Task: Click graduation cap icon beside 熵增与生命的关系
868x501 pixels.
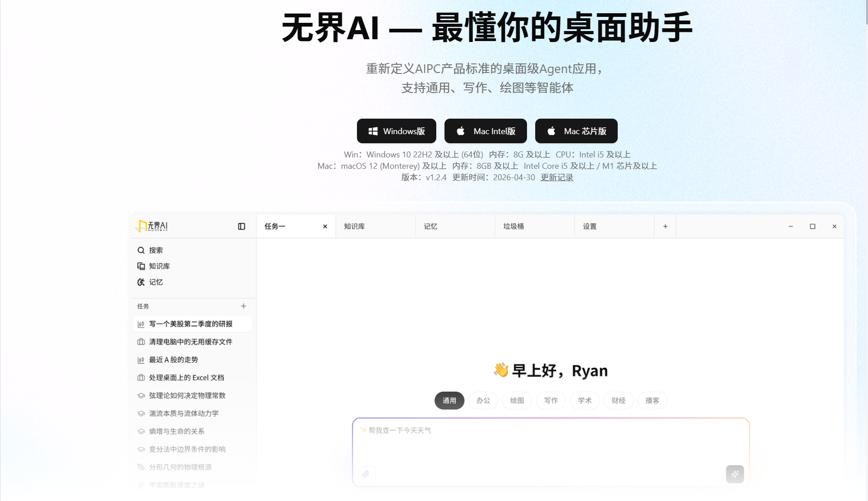Action: click(141, 431)
